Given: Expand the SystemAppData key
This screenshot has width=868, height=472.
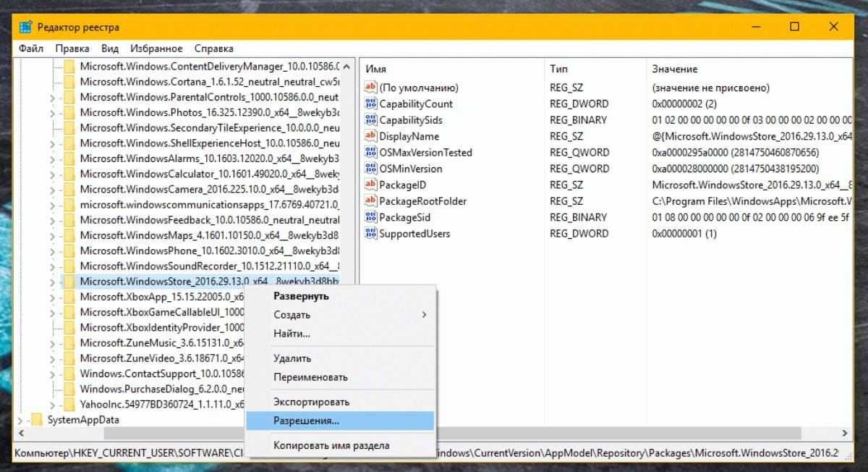Looking at the screenshot, I should pyautogui.click(x=21, y=420).
